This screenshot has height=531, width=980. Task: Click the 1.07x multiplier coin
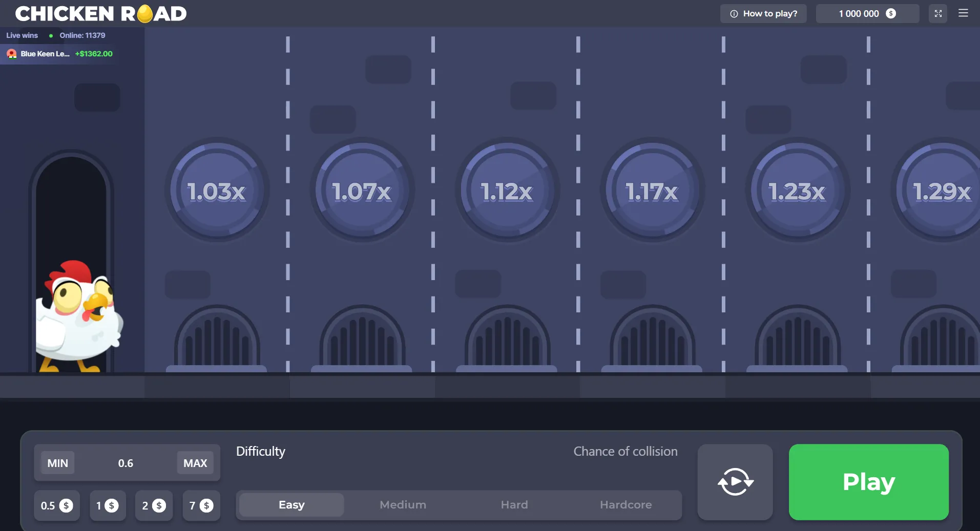[x=362, y=190]
